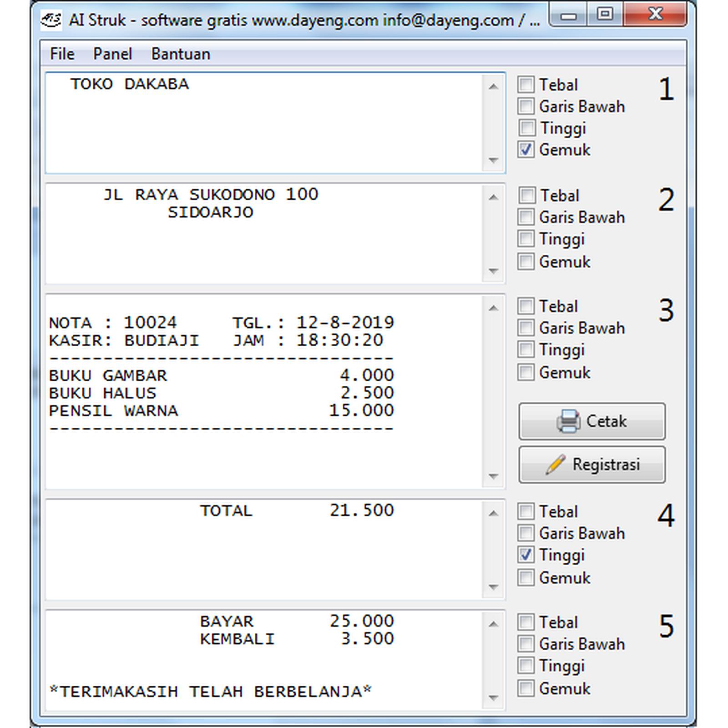Click the AI Struk app icon in title bar
Viewport: 728px width, 728px height.
pyautogui.click(x=51, y=20)
